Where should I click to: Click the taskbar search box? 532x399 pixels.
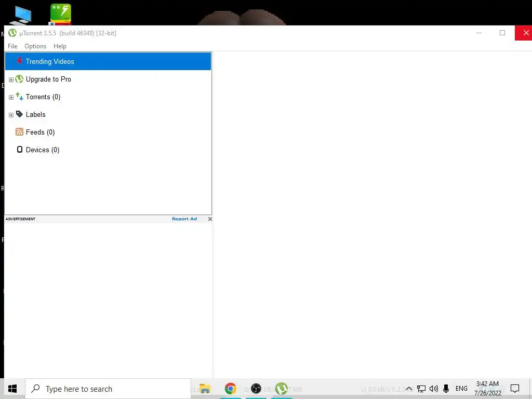coord(108,389)
